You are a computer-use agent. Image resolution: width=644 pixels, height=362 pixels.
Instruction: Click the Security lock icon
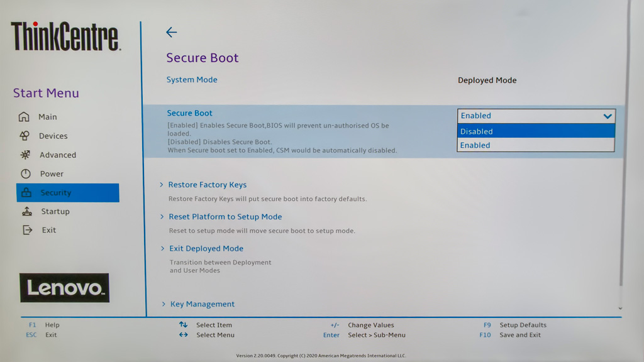click(x=26, y=192)
